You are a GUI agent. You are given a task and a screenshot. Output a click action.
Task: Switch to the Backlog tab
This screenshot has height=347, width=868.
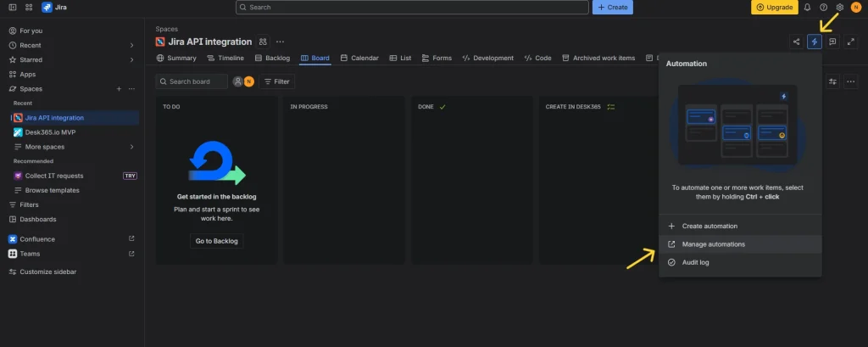point(272,58)
